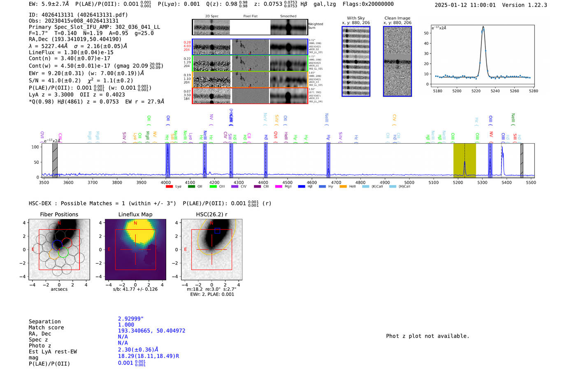Image resolution: width=576 pixels, height=392 pixels.
Task: Click the 2025-01-12 11:00:01 timestamp
Action: tap(465, 5)
